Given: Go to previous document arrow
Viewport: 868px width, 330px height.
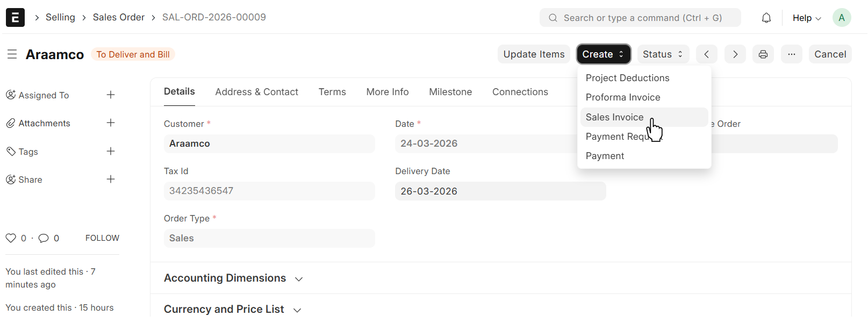Looking at the screenshot, I should tap(706, 54).
